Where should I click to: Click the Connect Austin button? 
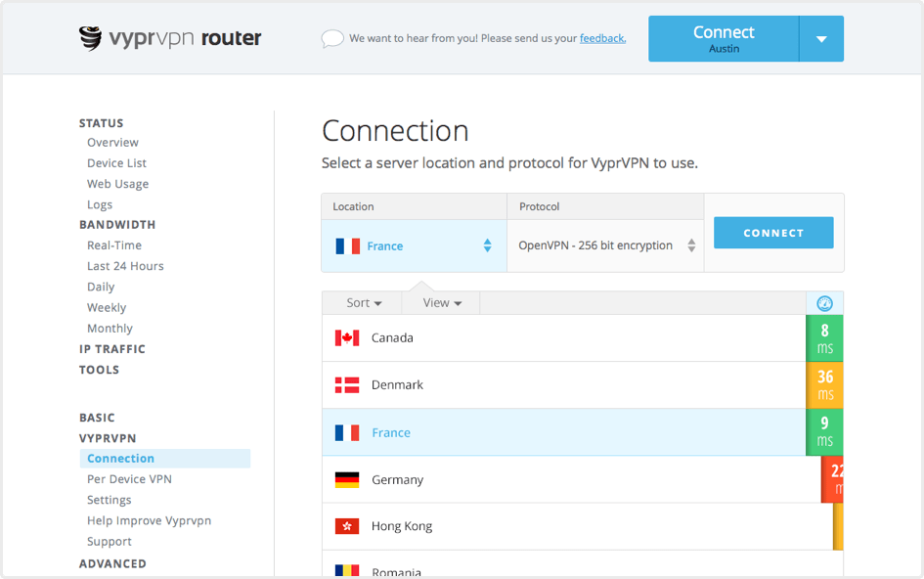tap(724, 39)
